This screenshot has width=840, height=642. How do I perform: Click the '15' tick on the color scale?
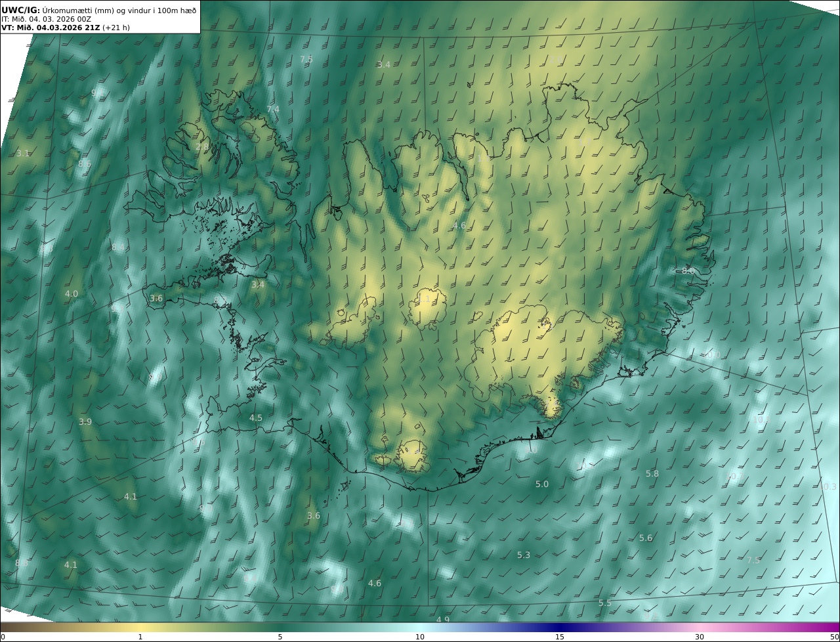coord(560,637)
